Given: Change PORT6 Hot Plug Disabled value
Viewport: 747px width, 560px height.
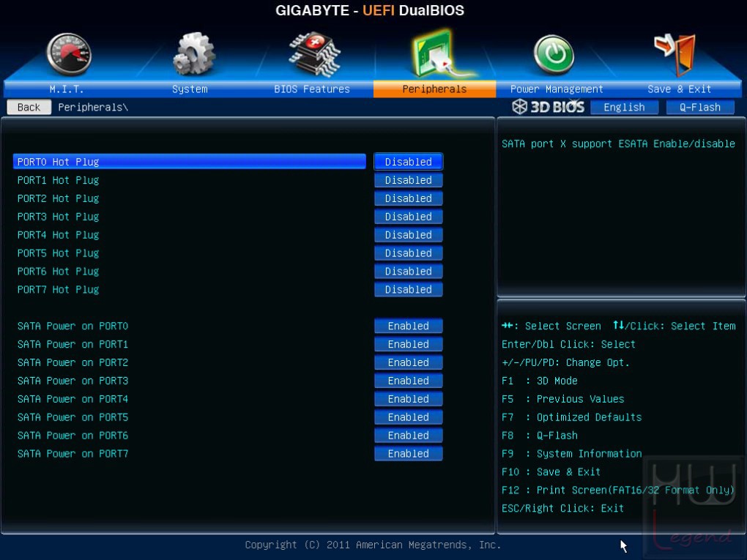Looking at the screenshot, I should click(x=408, y=272).
